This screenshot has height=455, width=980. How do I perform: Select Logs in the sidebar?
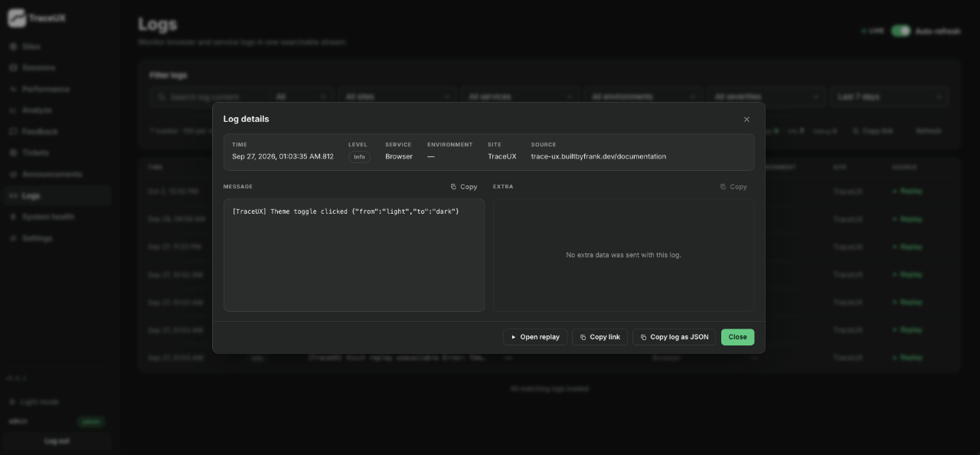57,195
